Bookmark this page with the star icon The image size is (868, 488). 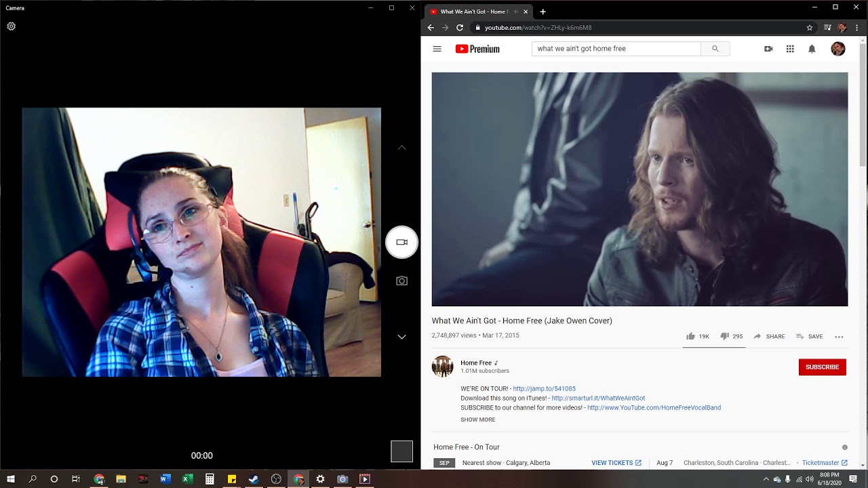[809, 28]
